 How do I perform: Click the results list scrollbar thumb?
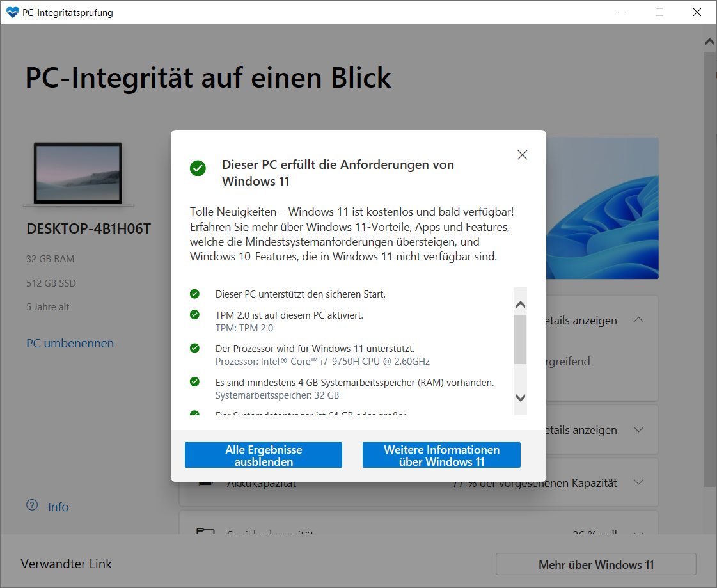click(x=521, y=340)
